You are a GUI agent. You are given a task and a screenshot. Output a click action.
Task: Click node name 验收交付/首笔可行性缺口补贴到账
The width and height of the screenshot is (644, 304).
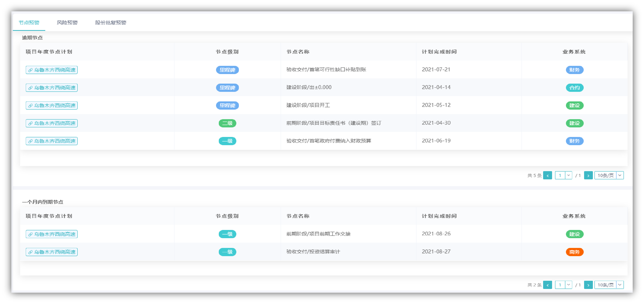coord(326,70)
